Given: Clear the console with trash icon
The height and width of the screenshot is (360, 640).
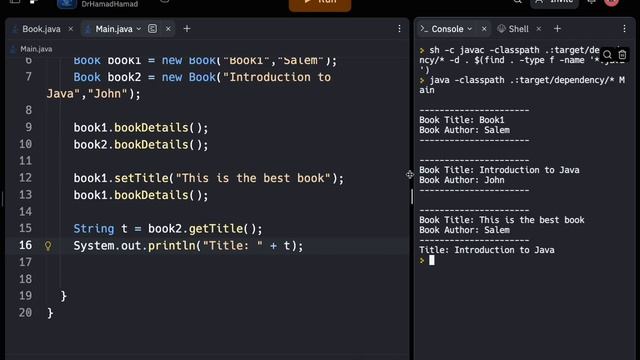Looking at the screenshot, I should pos(622,55).
